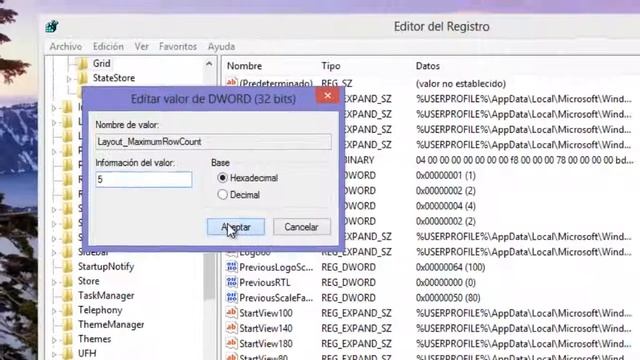This screenshot has width=640, height=360.
Task: Click the PreviousRTL DWORD value icon
Action: click(x=231, y=282)
